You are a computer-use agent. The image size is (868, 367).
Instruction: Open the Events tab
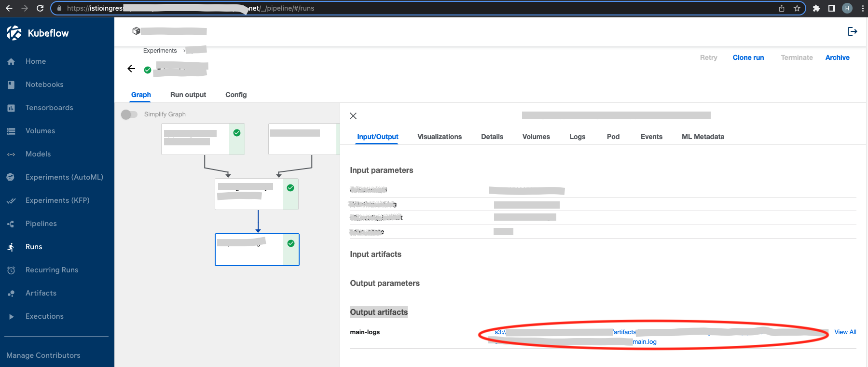click(651, 137)
